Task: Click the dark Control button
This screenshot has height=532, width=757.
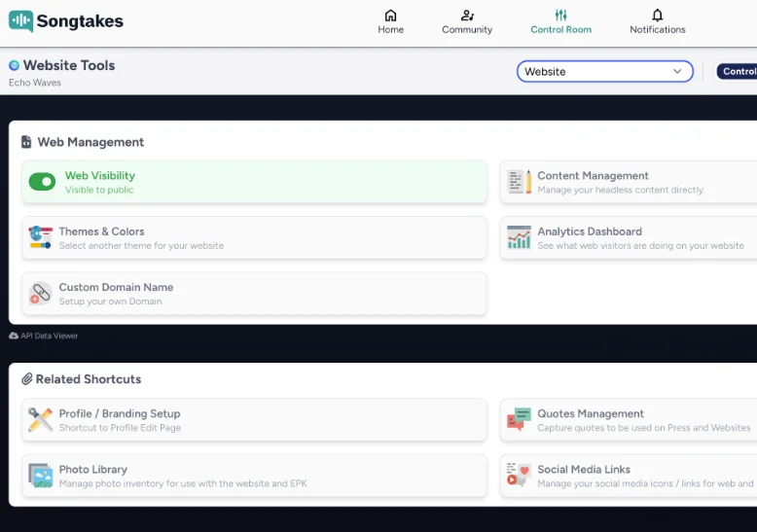Action: pyautogui.click(x=738, y=71)
